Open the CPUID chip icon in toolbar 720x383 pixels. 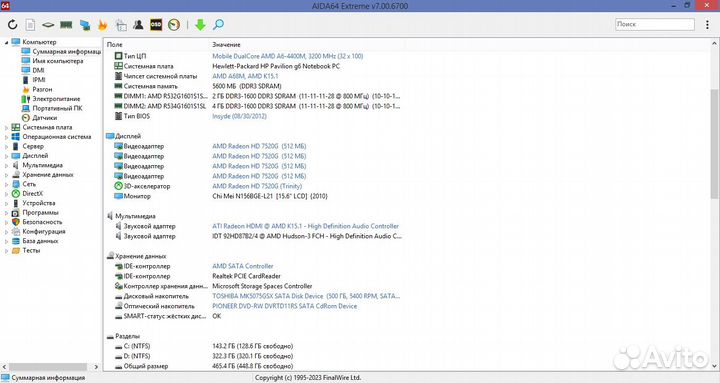(x=48, y=25)
